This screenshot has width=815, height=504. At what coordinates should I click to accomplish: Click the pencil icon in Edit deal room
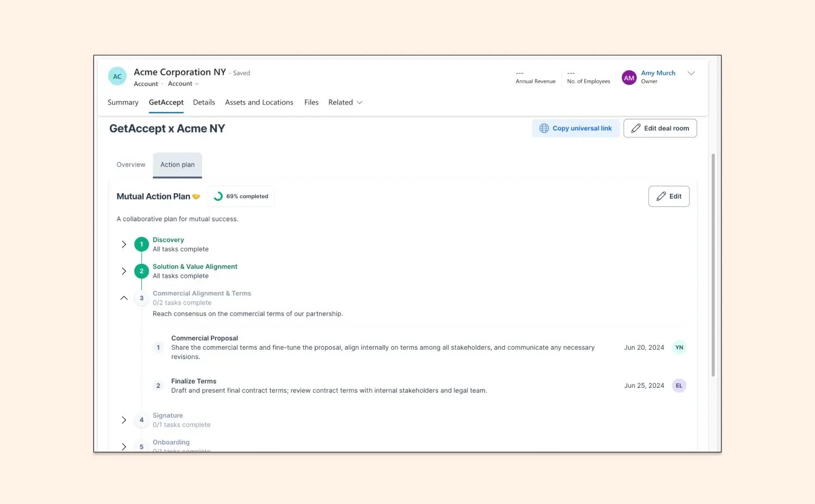[x=636, y=128]
